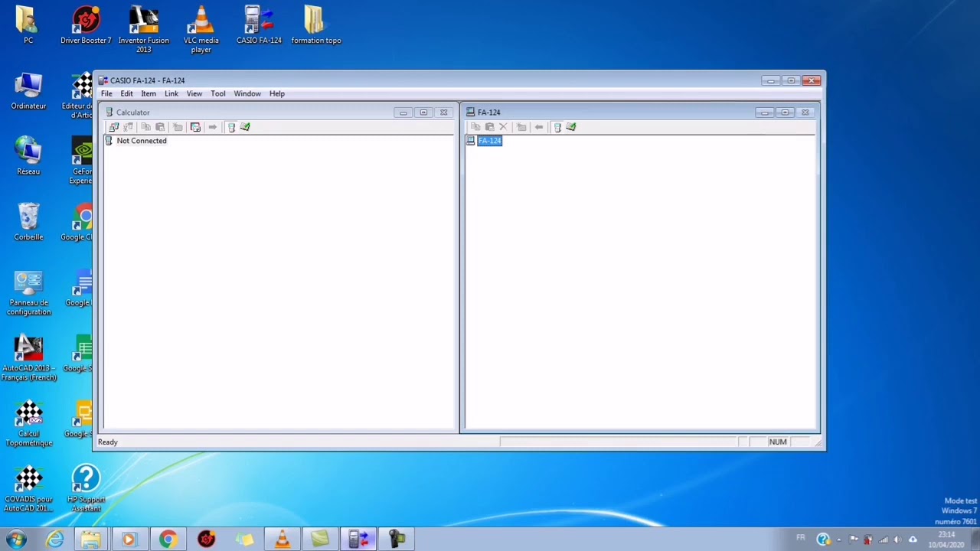The image size is (980, 551).
Task: Click New Folder icon in FA-124 toolbar
Action: pos(521,127)
